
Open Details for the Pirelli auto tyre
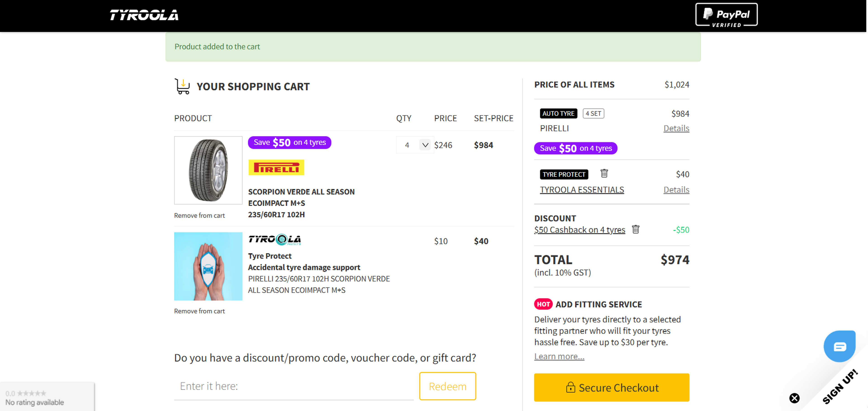[x=676, y=128]
